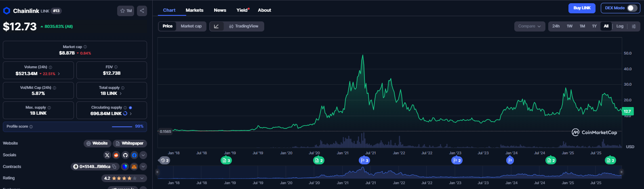The width and height of the screenshot is (644, 189).
Task: Open the X (Twitter) social link
Action: (107, 155)
